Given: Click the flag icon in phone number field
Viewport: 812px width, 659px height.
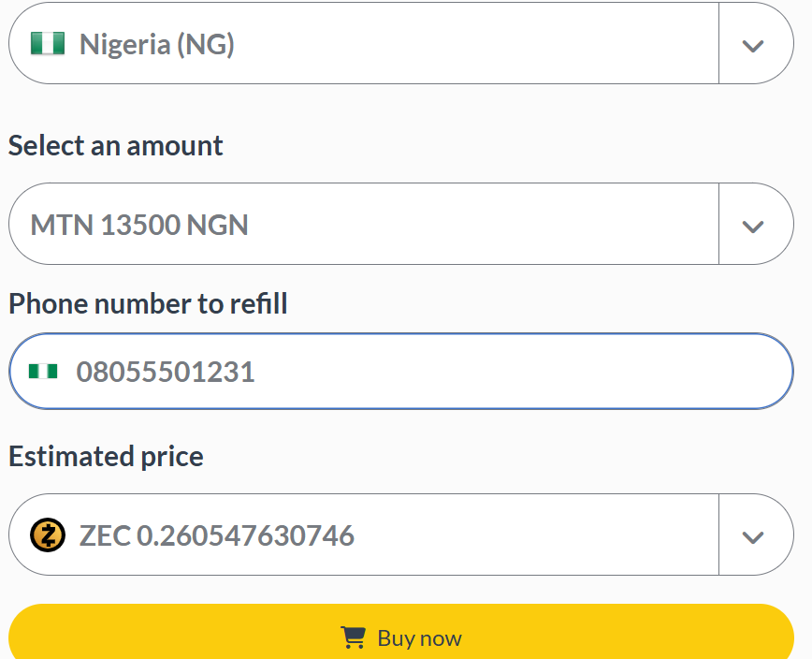Looking at the screenshot, I should click(43, 372).
